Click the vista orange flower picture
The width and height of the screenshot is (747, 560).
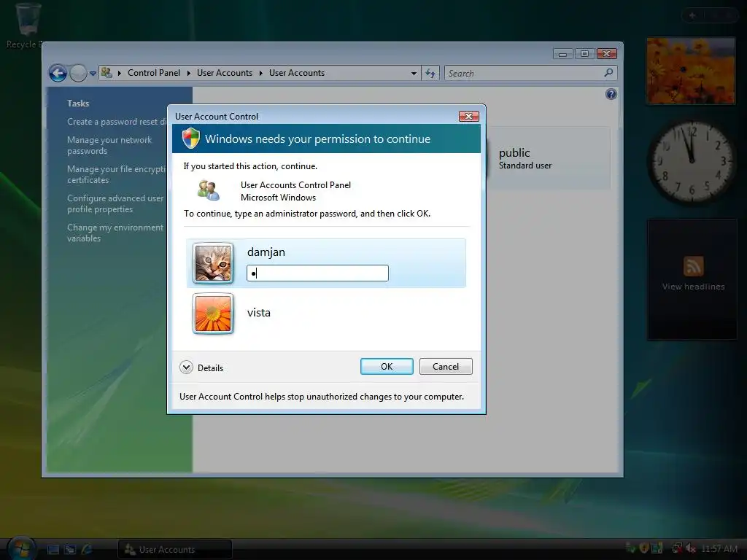pos(213,314)
